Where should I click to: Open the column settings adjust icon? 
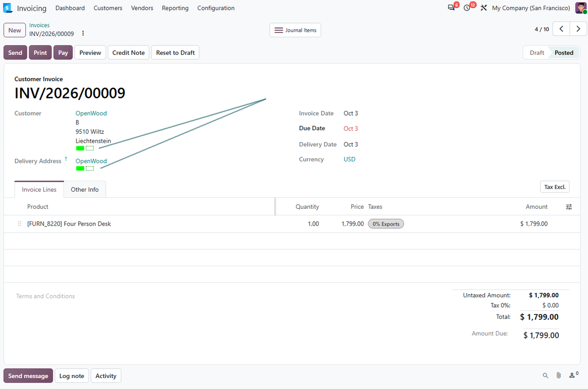569,207
